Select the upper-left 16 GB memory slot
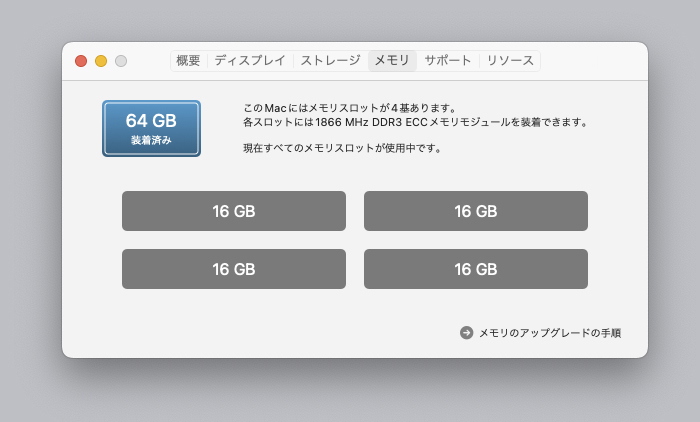 point(234,211)
